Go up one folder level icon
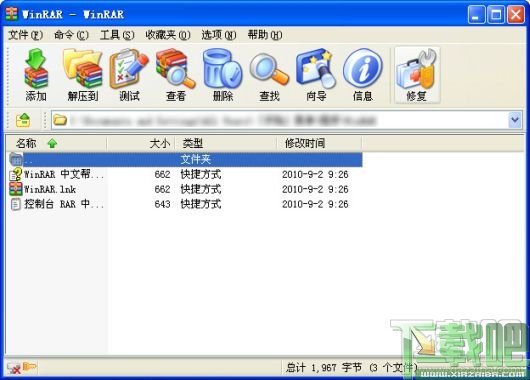Image resolution: width=530 pixels, height=380 pixels. 23,120
